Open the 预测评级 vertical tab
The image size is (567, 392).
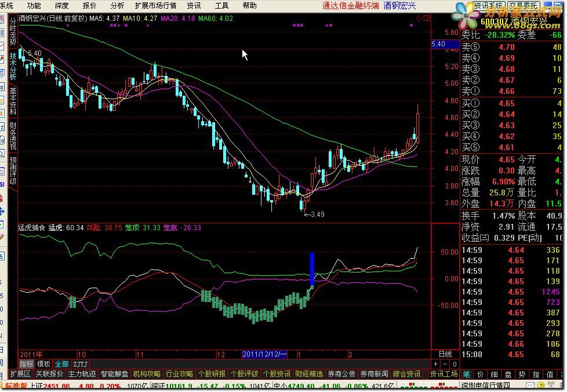tap(13, 170)
